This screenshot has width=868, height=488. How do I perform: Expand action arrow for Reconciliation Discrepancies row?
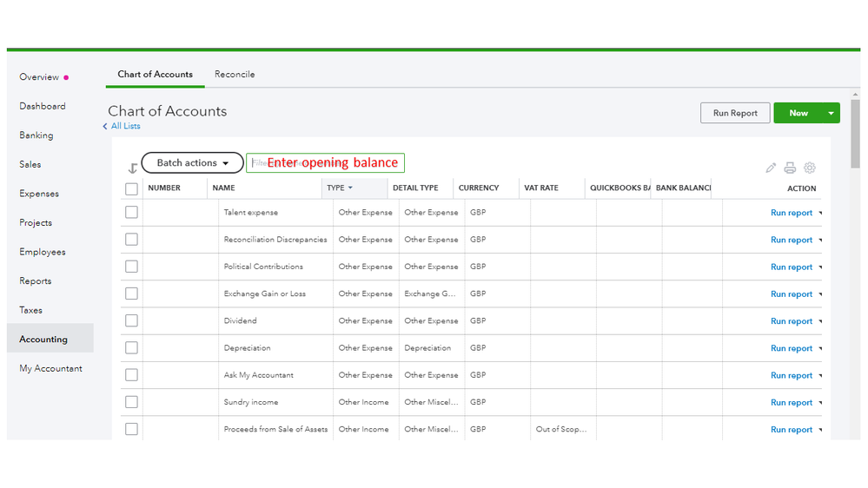[820, 241]
